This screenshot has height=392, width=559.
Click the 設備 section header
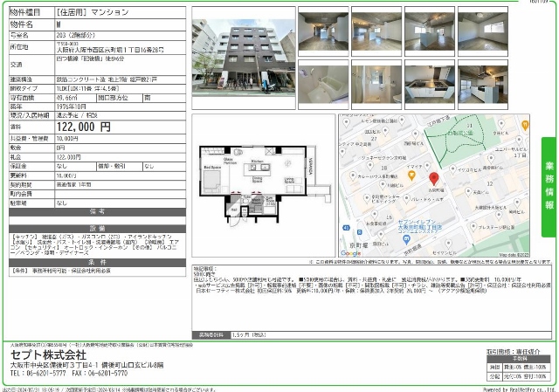pyautogui.click(x=97, y=229)
